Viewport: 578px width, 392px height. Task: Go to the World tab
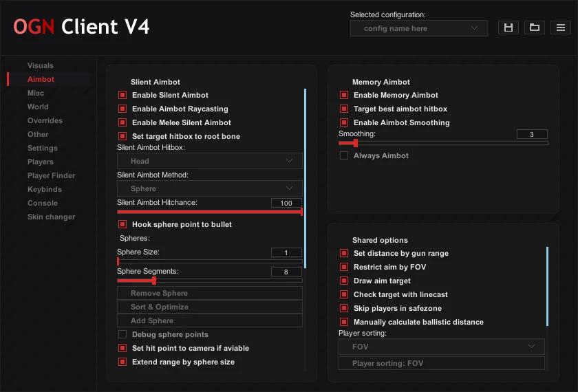(38, 107)
